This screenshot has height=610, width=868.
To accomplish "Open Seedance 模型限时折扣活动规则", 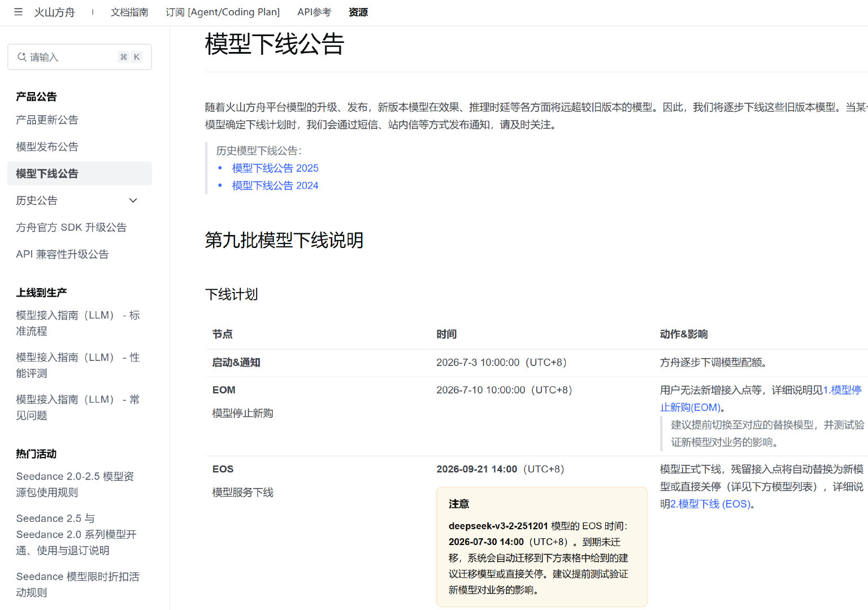I will [x=77, y=585].
